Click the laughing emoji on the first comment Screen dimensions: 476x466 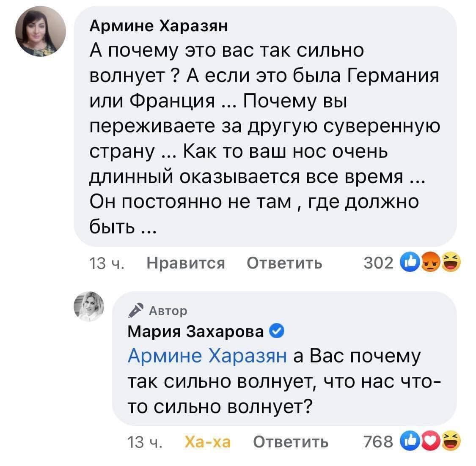451,262
